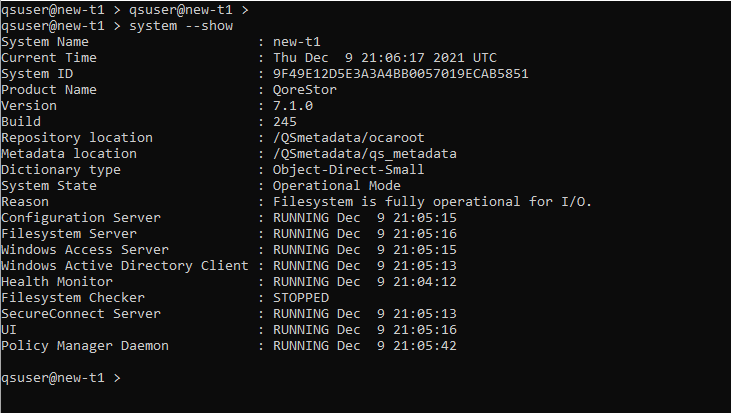Image resolution: width=731 pixels, height=413 pixels.
Task: Click the 'Operational Mode' system state value
Action: 336,186
